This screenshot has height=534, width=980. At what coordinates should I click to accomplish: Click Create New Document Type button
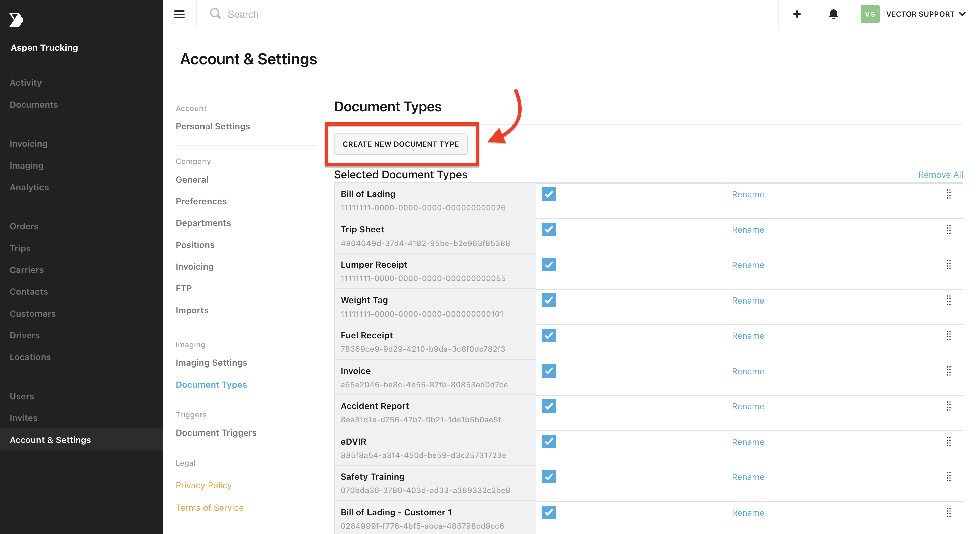(x=401, y=144)
